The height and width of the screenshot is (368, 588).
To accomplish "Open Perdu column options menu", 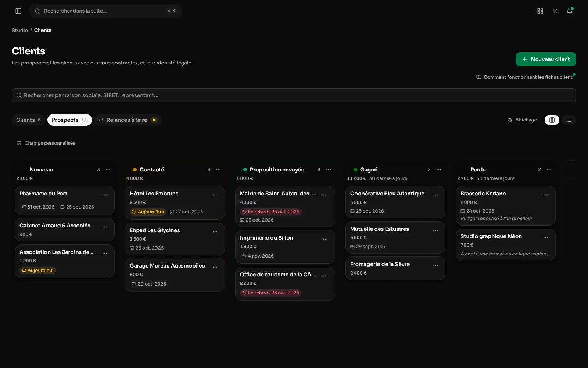I will point(549,169).
